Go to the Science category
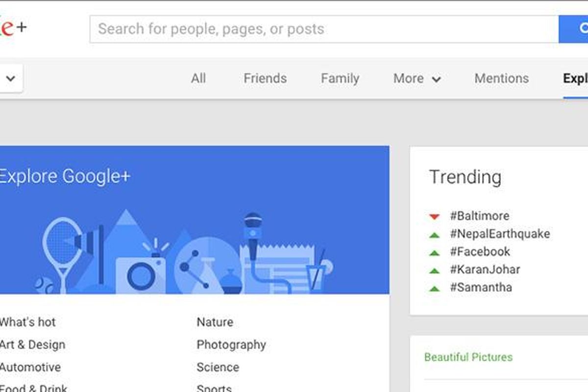Viewport: 588px width, 392px height. 218,367
